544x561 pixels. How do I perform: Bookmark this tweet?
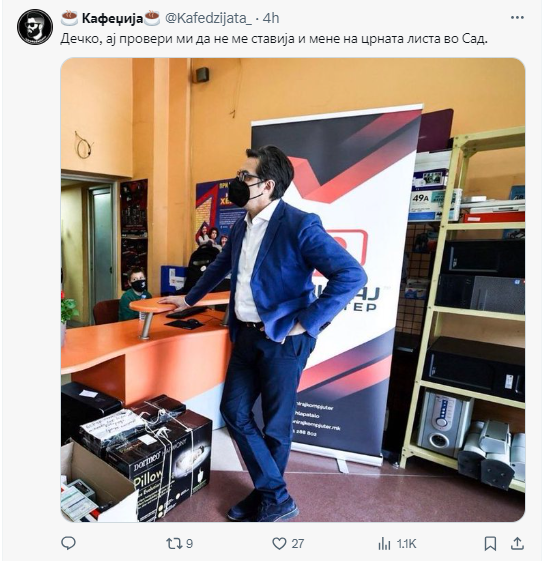pos(490,544)
